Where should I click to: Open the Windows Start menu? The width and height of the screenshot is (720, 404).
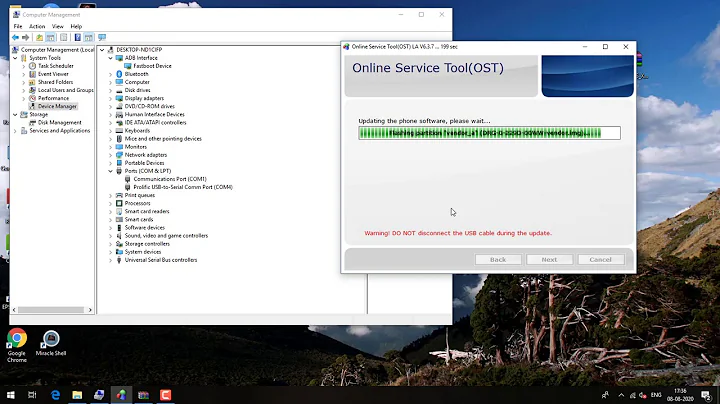tap(11, 395)
